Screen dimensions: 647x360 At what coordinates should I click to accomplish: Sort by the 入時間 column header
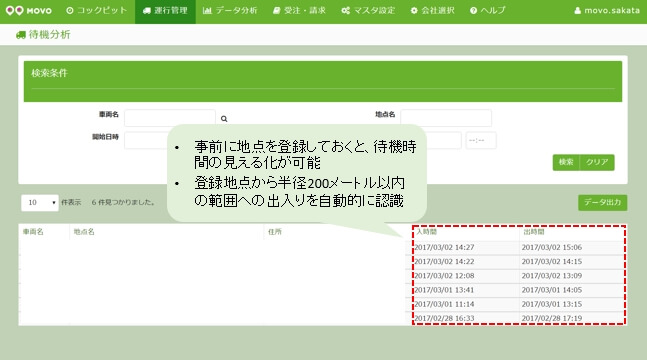426,232
